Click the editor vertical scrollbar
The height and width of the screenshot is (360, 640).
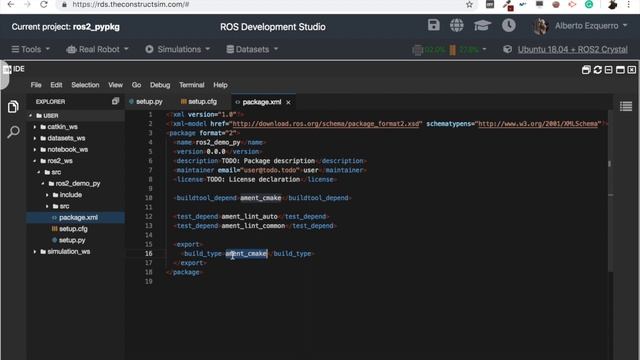point(611,192)
